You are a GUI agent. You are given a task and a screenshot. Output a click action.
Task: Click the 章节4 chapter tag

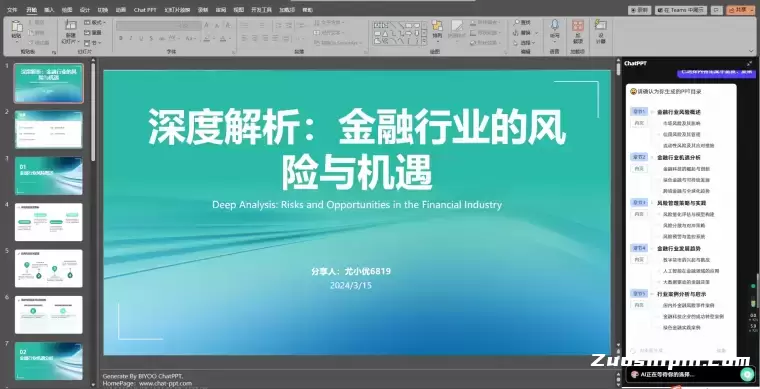[x=638, y=248]
